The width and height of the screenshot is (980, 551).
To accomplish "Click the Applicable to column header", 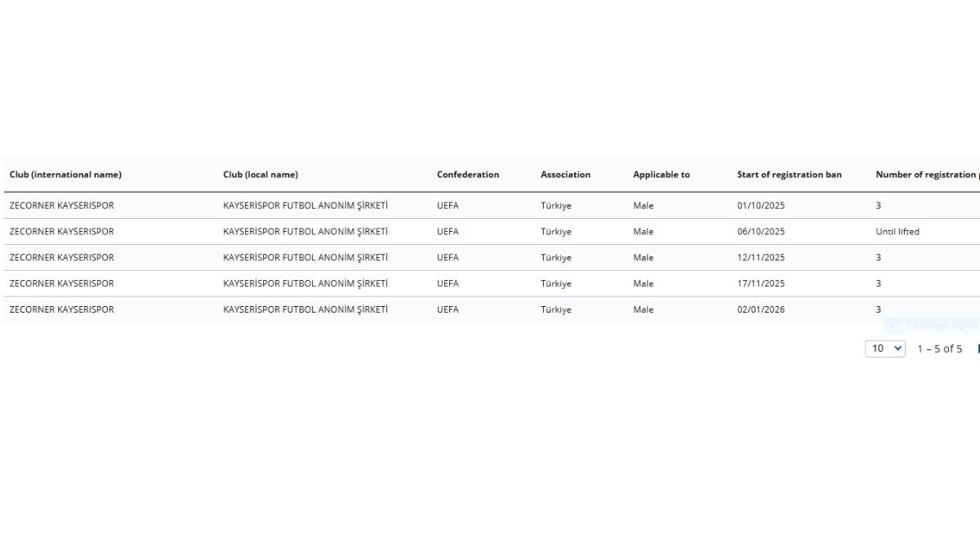I will pos(661,175).
